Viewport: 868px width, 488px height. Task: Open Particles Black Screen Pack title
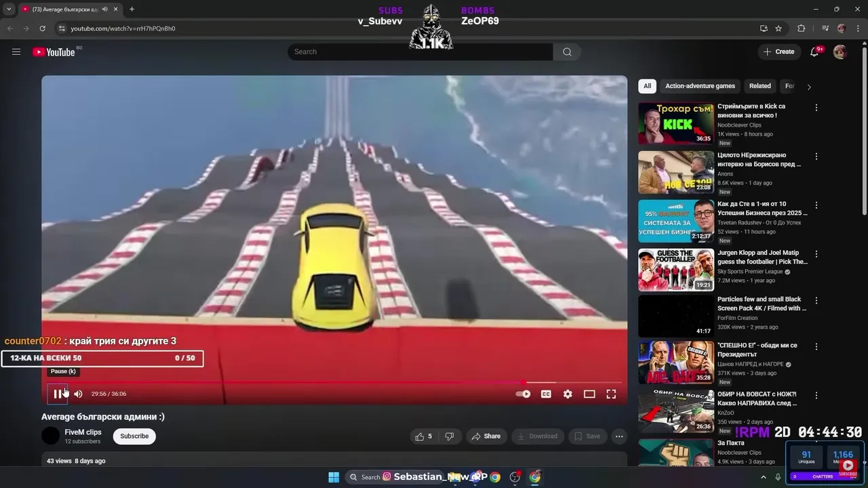click(x=762, y=304)
